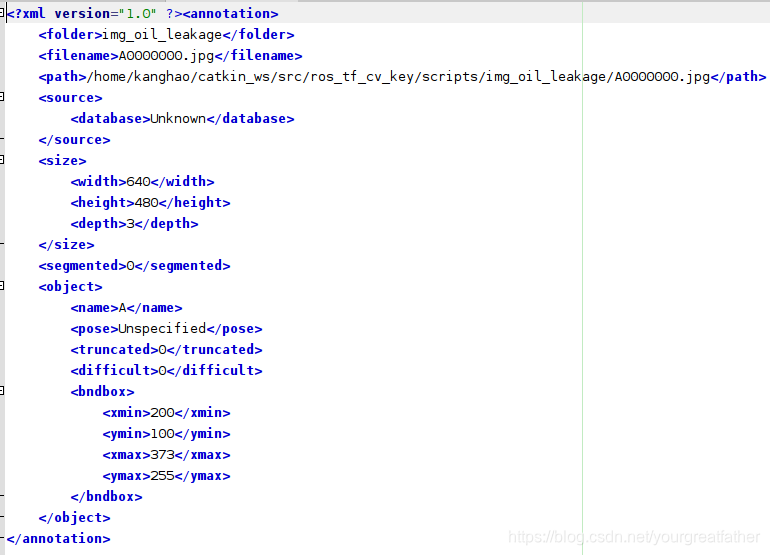Click the xml version "1.0" string
The width and height of the screenshot is (770, 555).
coord(138,14)
